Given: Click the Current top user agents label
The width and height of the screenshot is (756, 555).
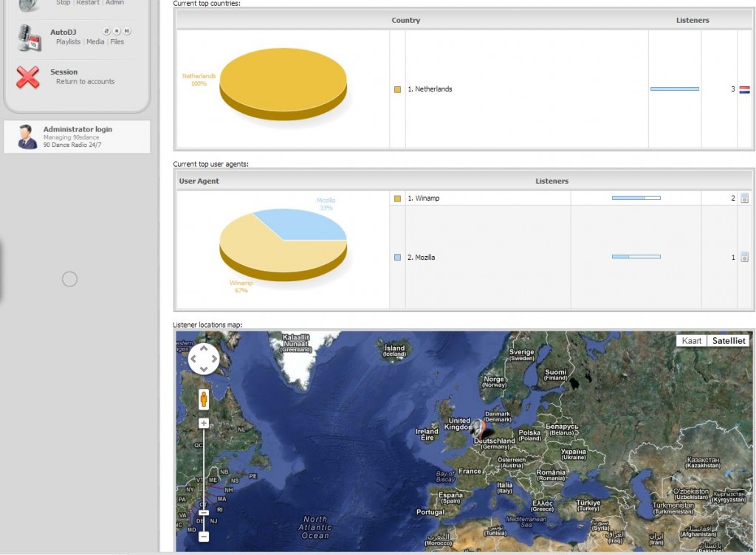Looking at the screenshot, I should (210, 164).
